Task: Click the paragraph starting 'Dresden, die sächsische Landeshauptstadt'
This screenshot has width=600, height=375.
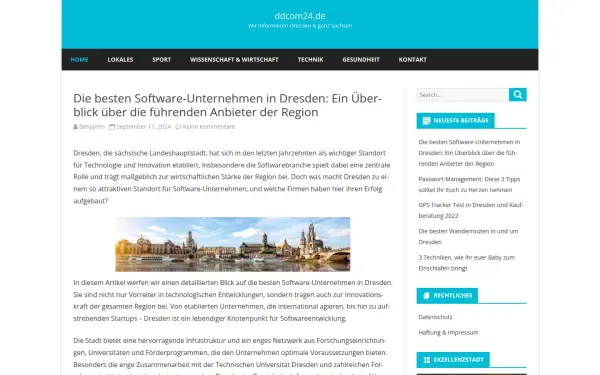Action: (x=232, y=177)
